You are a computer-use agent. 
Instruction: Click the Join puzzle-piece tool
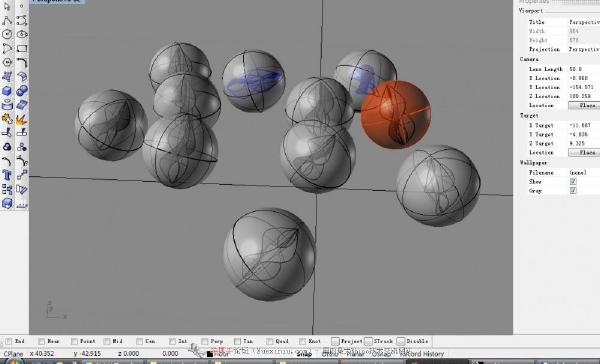pyautogui.click(x=7, y=119)
